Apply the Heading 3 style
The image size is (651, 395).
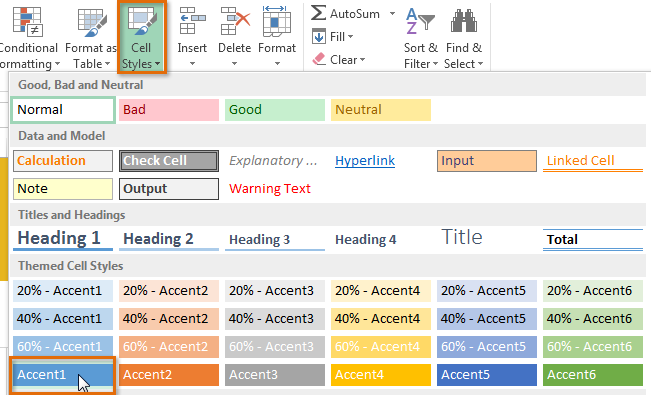point(275,239)
